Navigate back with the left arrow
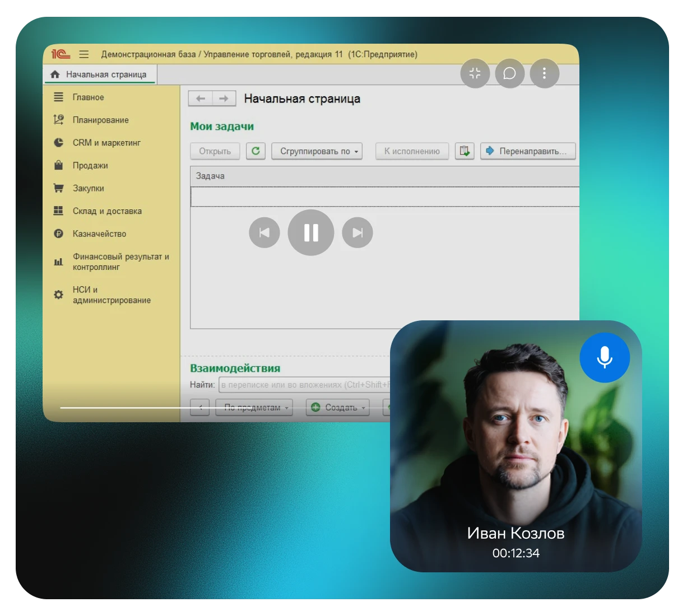Viewport: 687px width, 616px height. 200,99
